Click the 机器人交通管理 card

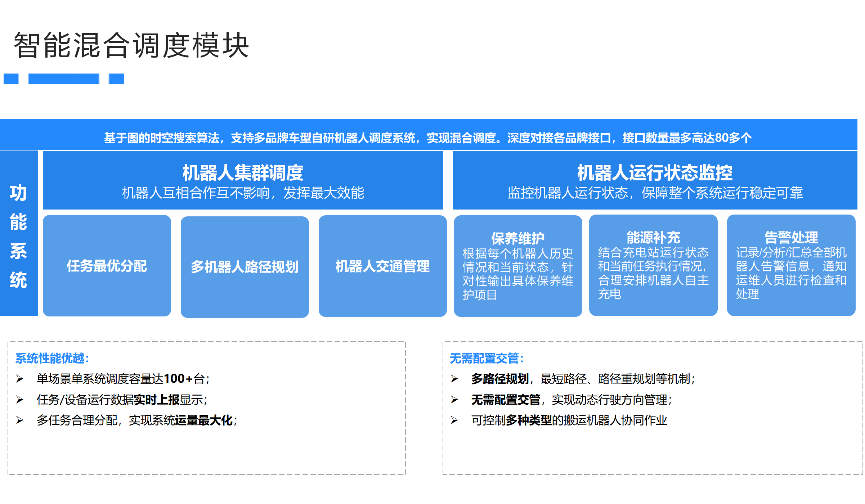pos(382,266)
